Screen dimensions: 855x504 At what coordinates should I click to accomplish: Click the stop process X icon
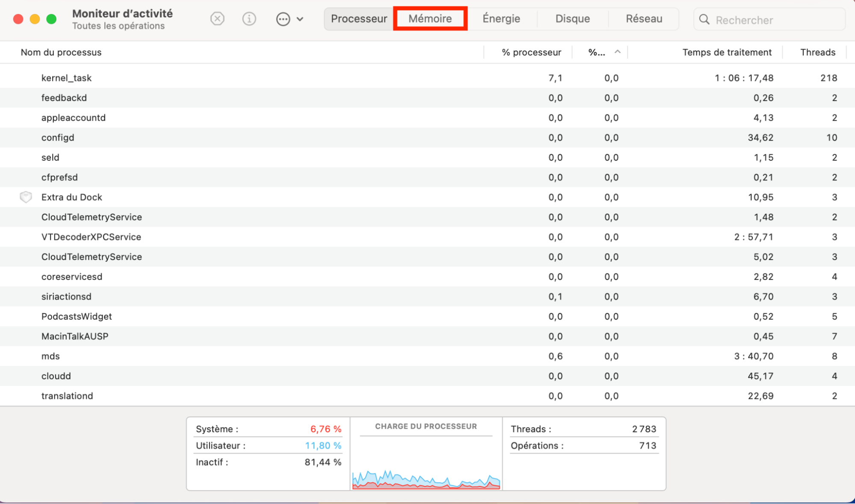pos(217,19)
